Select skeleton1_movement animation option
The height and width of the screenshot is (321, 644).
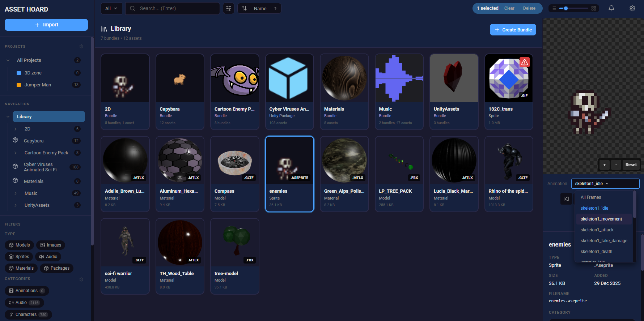601,219
